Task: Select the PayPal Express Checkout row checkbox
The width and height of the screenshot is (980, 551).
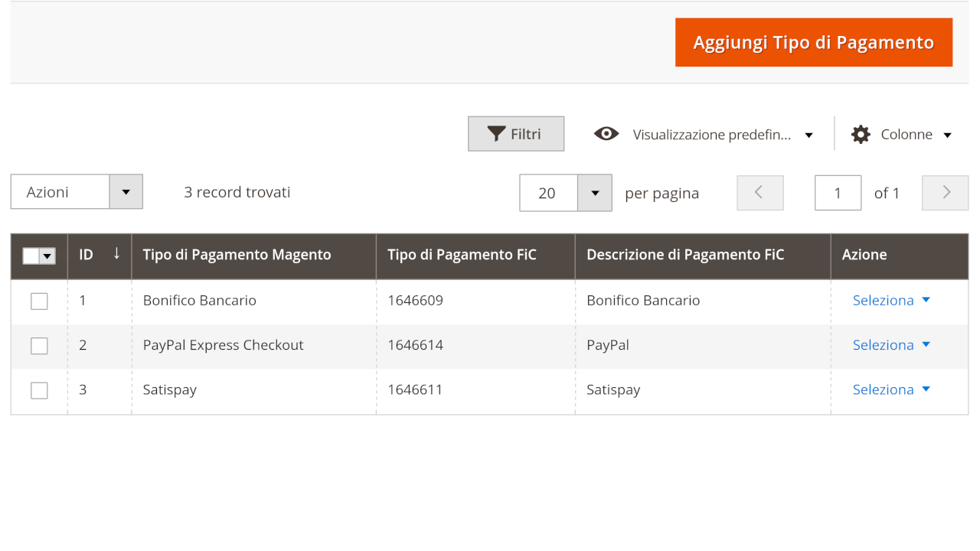Action: [x=39, y=346]
